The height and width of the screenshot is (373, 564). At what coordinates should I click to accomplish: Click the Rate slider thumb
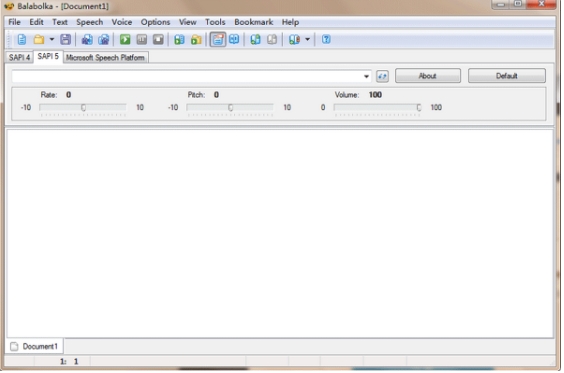tap(83, 108)
